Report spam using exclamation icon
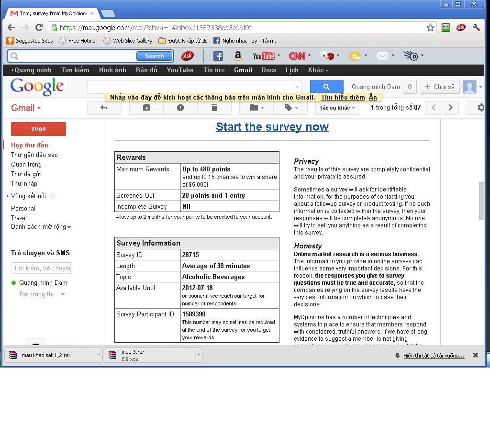The height and width of the screenshot is (448, 490). pos(180,108)
